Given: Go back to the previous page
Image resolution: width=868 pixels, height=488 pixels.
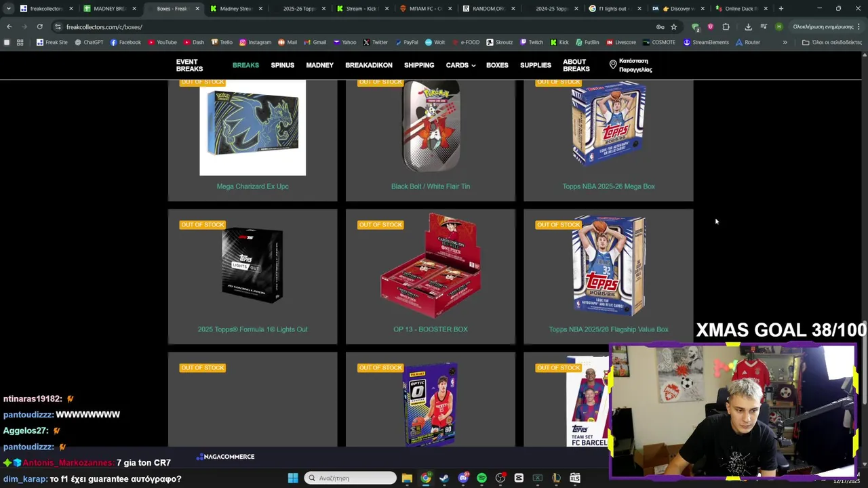Looking at the screenshot, I should click(x=9, y=27).
